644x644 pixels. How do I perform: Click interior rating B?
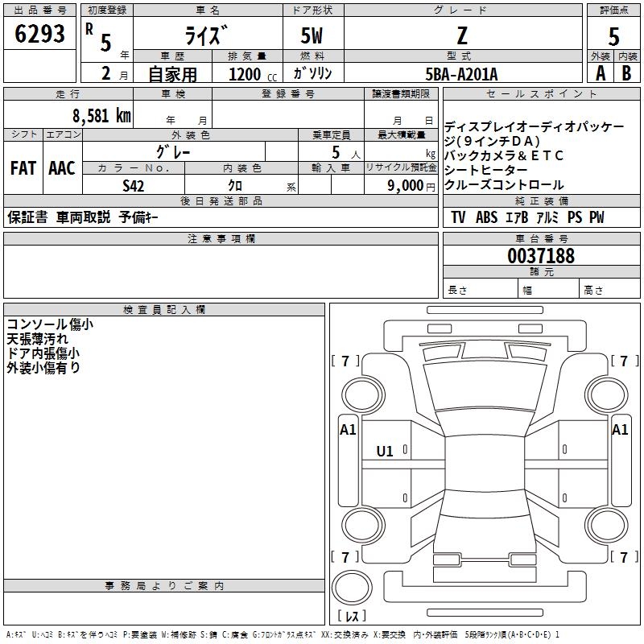tap(627, 73)
